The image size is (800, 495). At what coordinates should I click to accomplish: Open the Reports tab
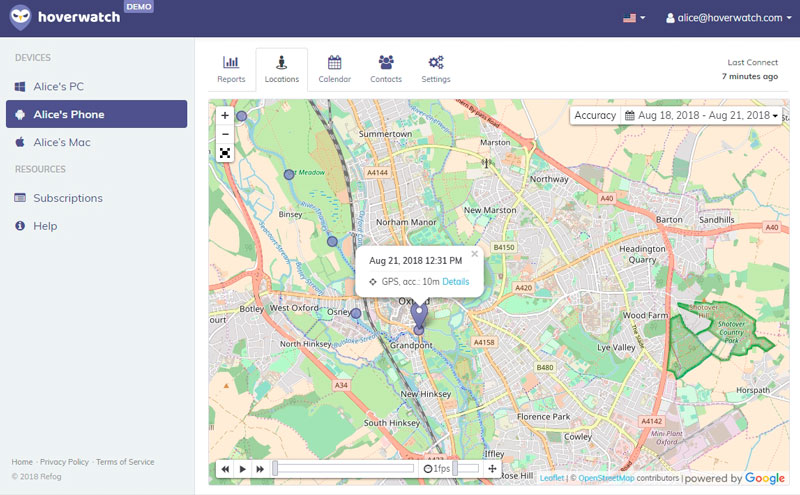click(231, 69)
